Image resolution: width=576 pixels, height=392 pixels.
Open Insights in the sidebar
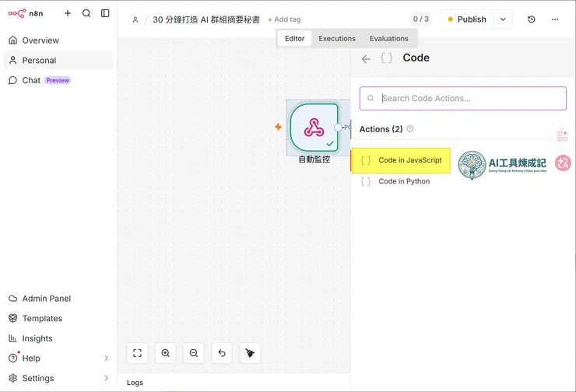tap(58, 338)
